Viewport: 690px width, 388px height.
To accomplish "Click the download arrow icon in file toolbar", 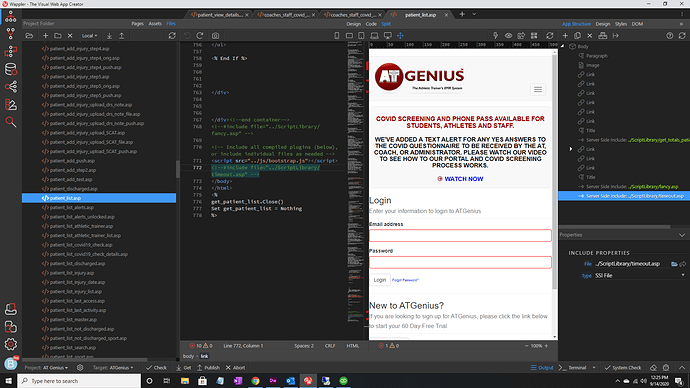I will [109, 36].
